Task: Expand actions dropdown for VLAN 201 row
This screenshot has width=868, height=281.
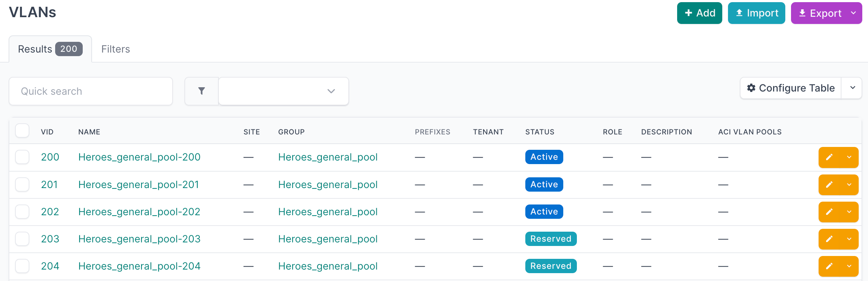Action: pos(849,185)
